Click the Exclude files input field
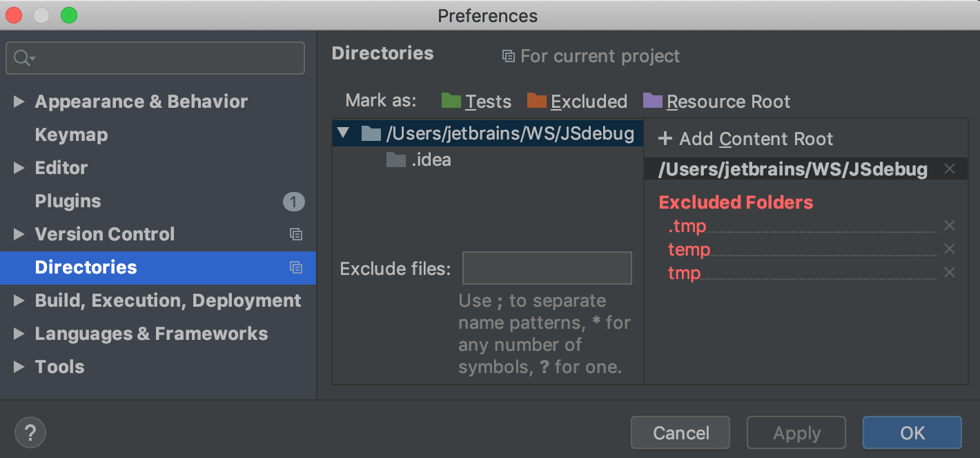This screenshot has height=458, width=980. 547,268
